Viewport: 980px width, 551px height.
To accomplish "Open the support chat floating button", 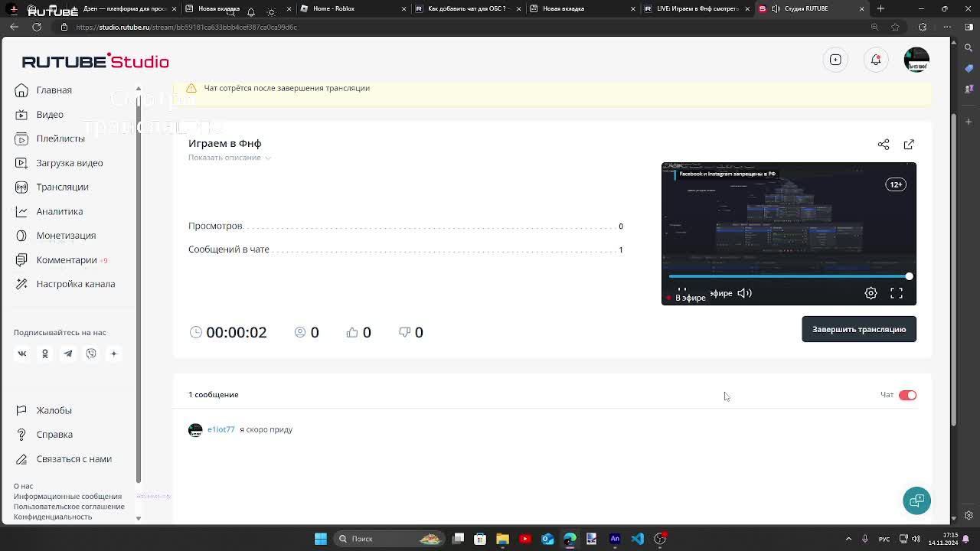I will 916,501.
